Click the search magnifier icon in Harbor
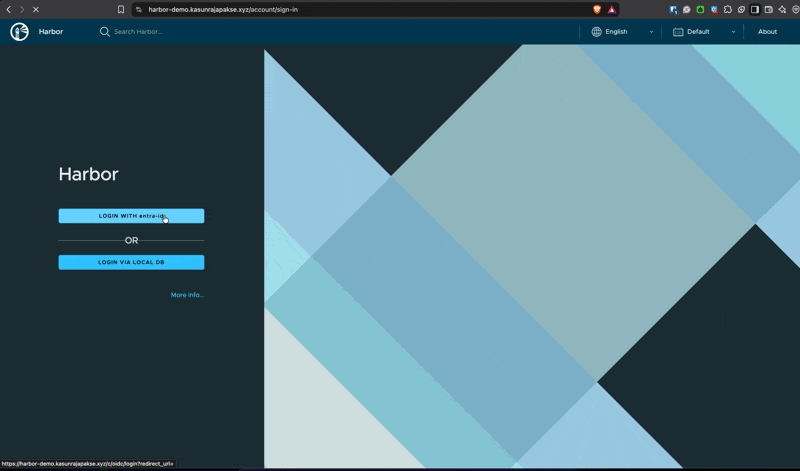The image size is (800, 471). click(x=105, y=32)
